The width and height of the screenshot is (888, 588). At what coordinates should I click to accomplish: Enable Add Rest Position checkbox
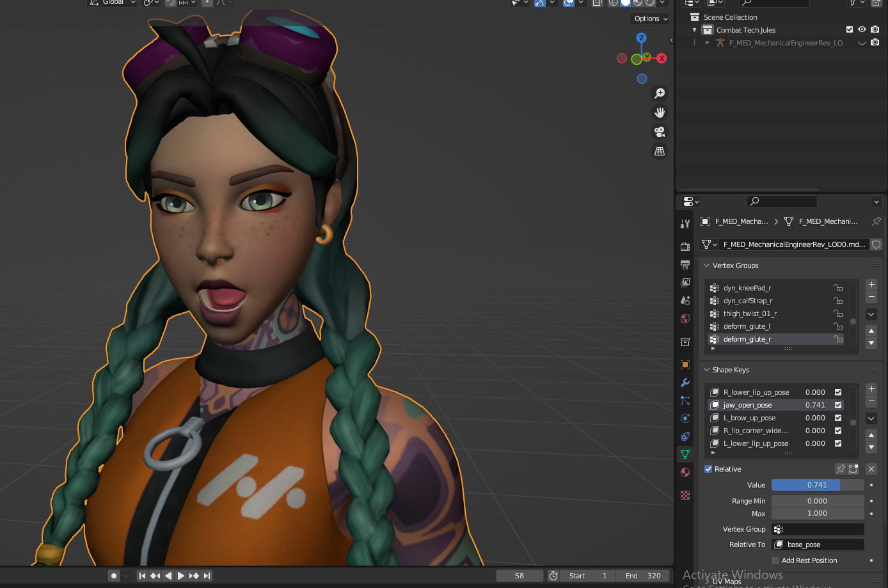pos(775,560)
